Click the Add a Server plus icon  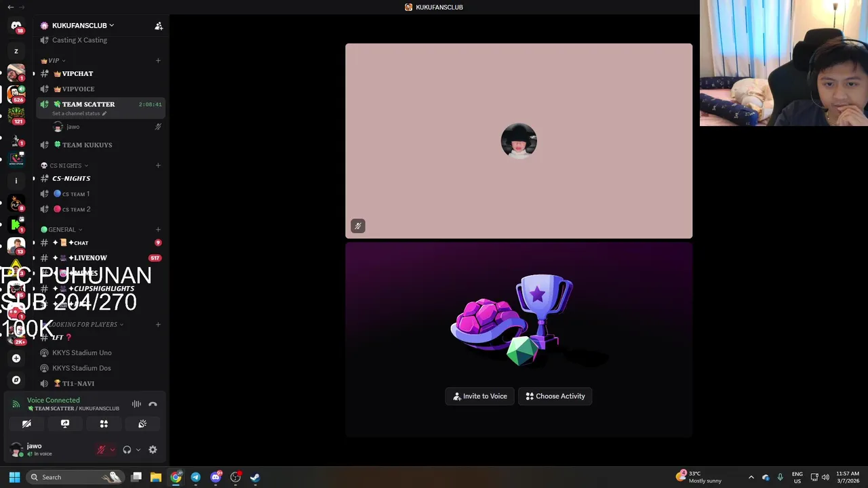click(16, 359)
